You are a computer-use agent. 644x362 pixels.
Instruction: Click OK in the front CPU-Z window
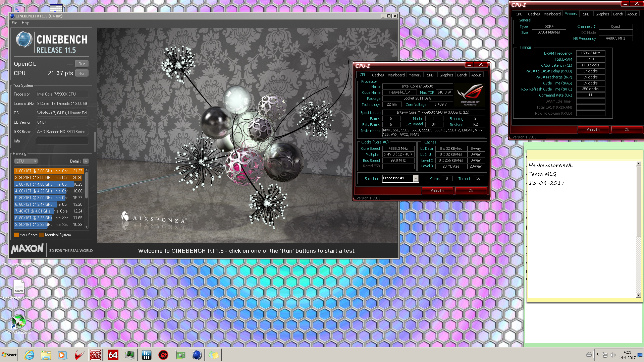coord(471,191)
